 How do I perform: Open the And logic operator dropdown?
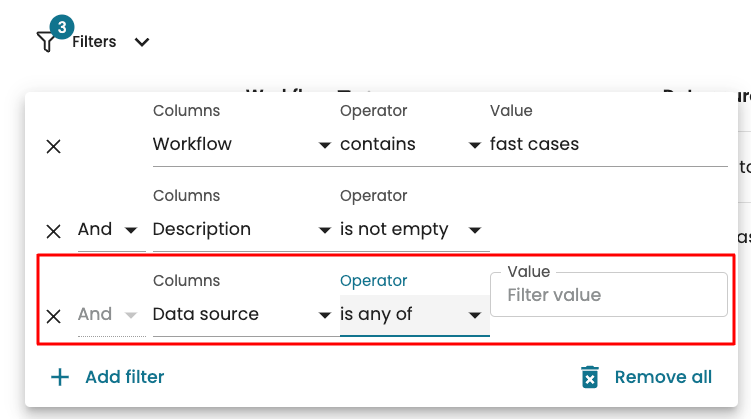click(x=106, y=230)
